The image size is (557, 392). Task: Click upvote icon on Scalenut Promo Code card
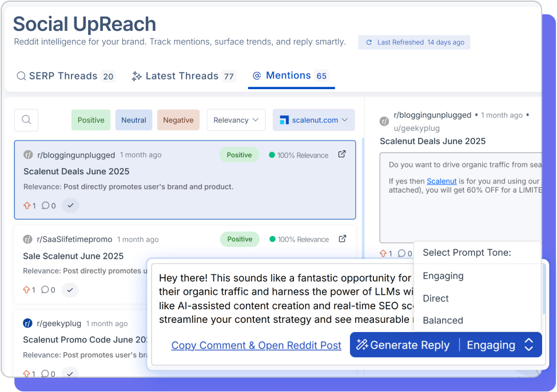27,374
